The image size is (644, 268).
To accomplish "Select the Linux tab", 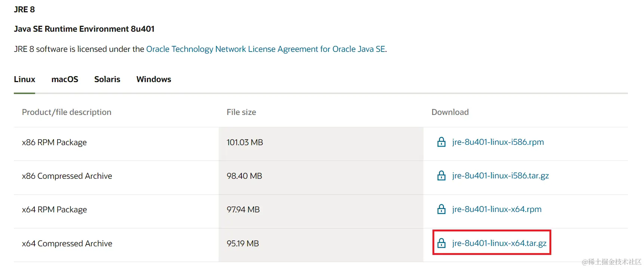I will (25, 79).
